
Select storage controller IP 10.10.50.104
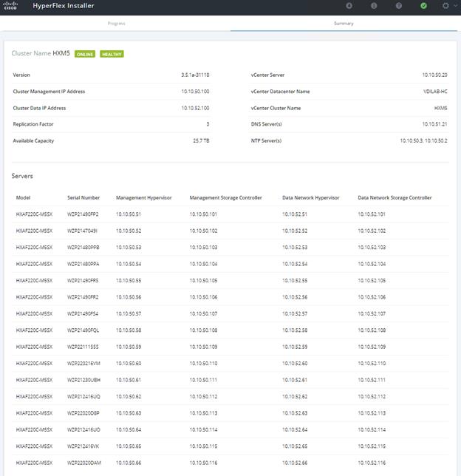(203, 264)
